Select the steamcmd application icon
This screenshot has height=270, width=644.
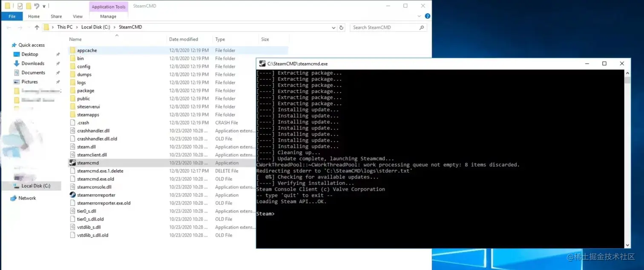point(72,163)
